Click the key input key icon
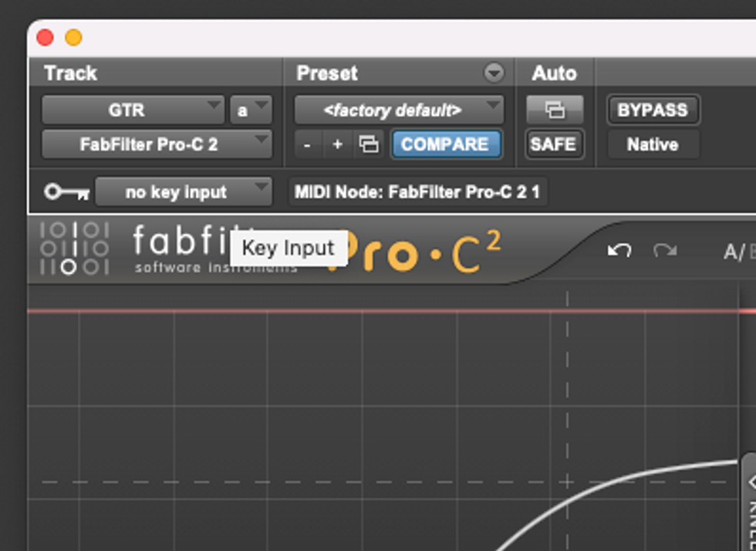 point(66,192)
